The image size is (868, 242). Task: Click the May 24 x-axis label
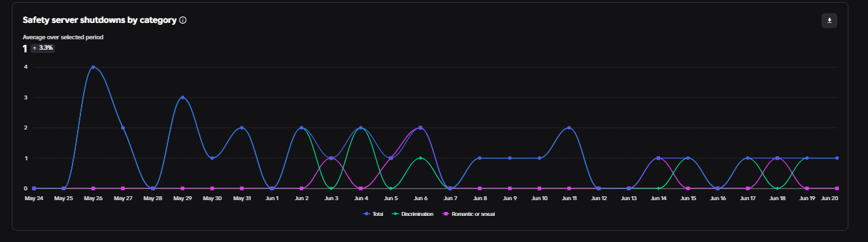tap(34, 198)
